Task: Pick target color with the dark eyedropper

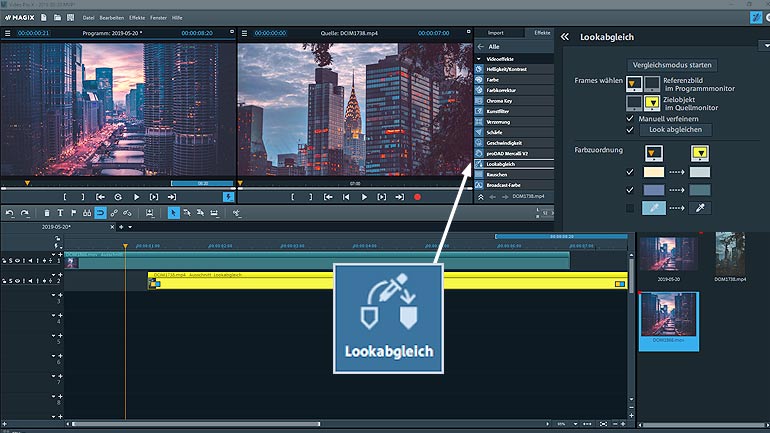Action: tap(700, 208)
